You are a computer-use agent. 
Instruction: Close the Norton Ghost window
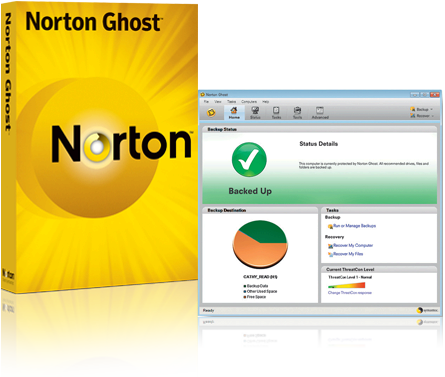tap(435, 95)
